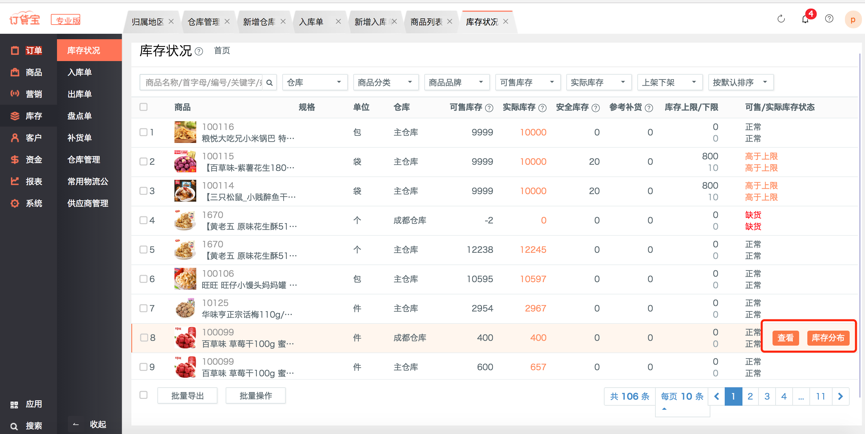The image size is (865, 434).
Task: Click the 营销 marketing sidebar icon
Action: (x=15, y=94)
